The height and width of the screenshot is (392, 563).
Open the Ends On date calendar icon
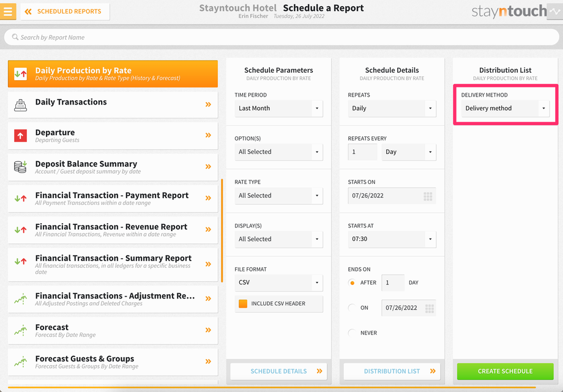430,308
